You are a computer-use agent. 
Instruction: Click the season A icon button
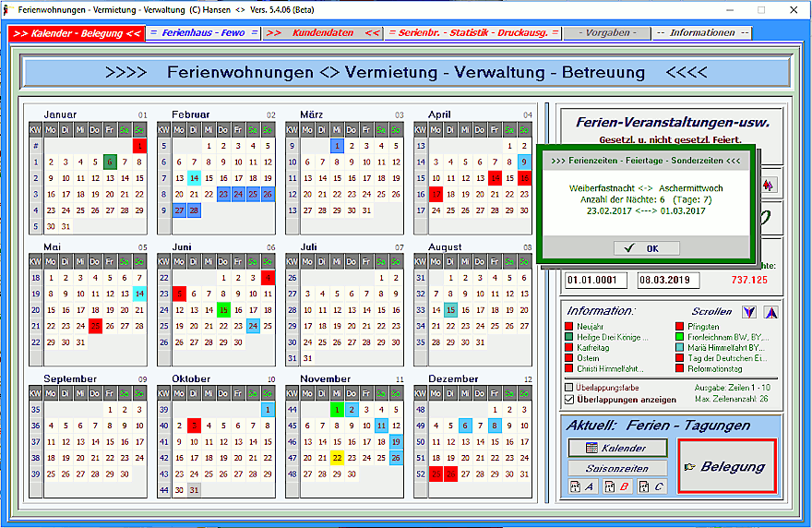582,487
